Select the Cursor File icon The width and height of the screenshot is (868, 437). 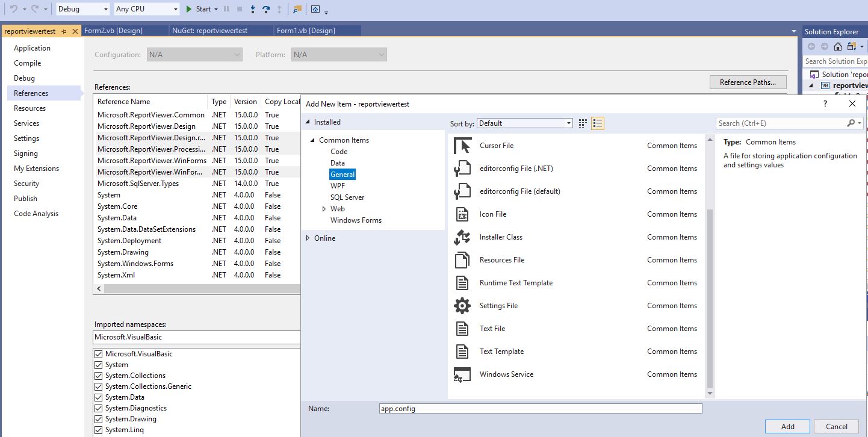(x=462, y=146)
